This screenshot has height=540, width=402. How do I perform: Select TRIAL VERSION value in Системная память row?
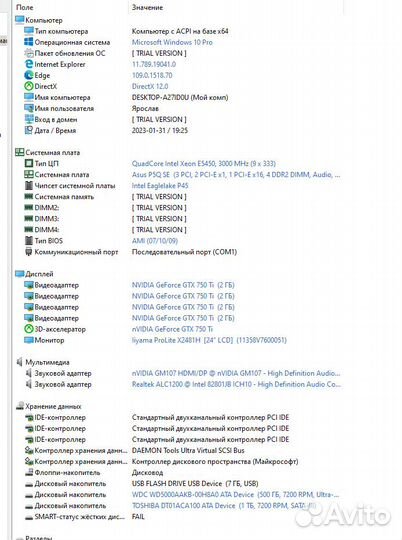[x=159, y=196]
